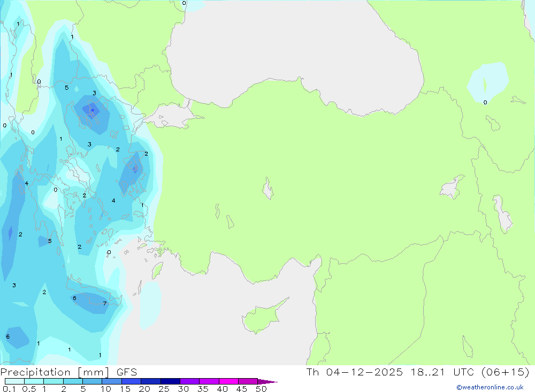Pick the 2–5 mm legend color box
This screenshot has width=535, height=392.
point(73,381)
